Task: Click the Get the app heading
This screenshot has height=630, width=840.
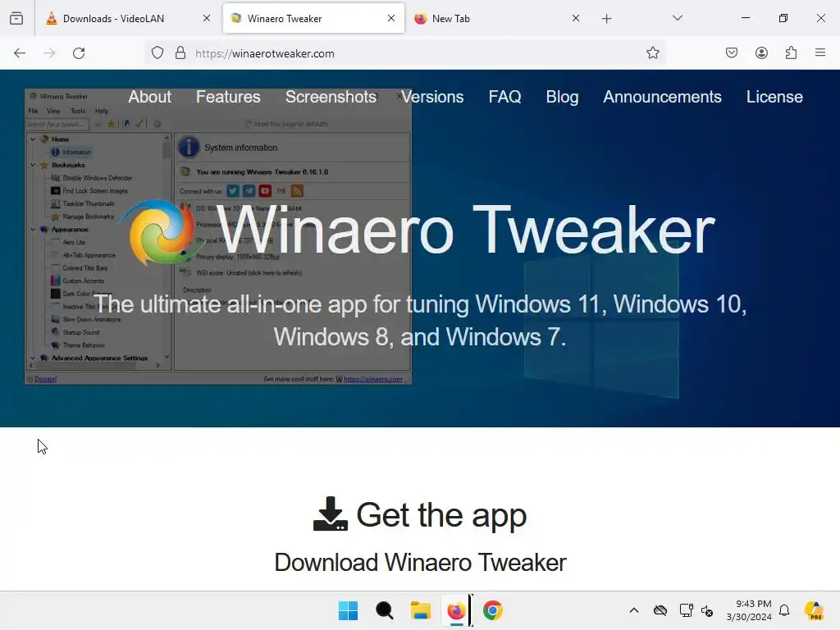Action: click(x=441, y=515)
